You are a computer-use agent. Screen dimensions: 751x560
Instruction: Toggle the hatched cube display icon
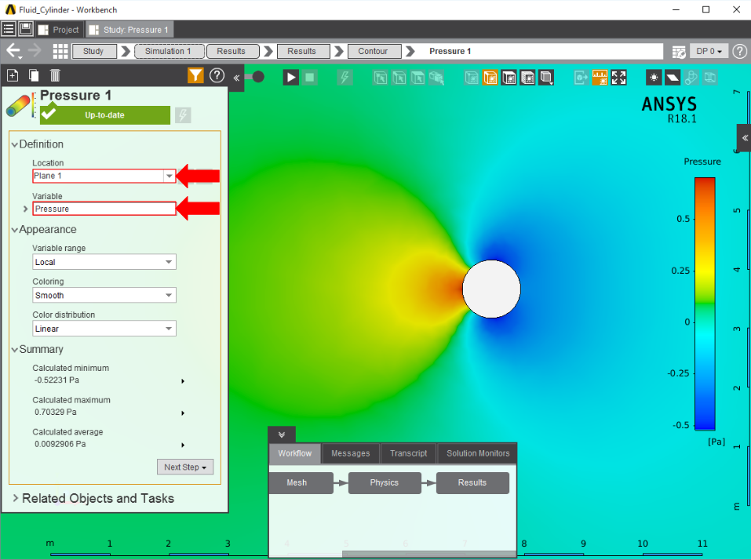tap(528, 78)
